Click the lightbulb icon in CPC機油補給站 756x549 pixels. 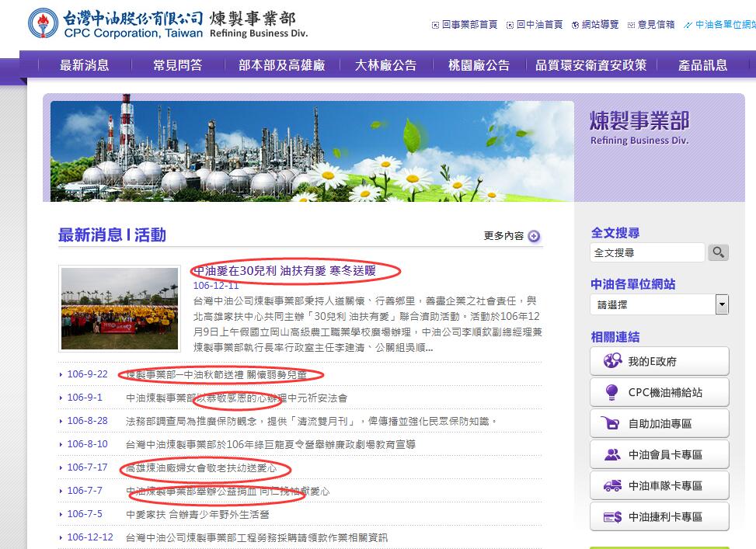pyautogui.click(x=611, y=392)
